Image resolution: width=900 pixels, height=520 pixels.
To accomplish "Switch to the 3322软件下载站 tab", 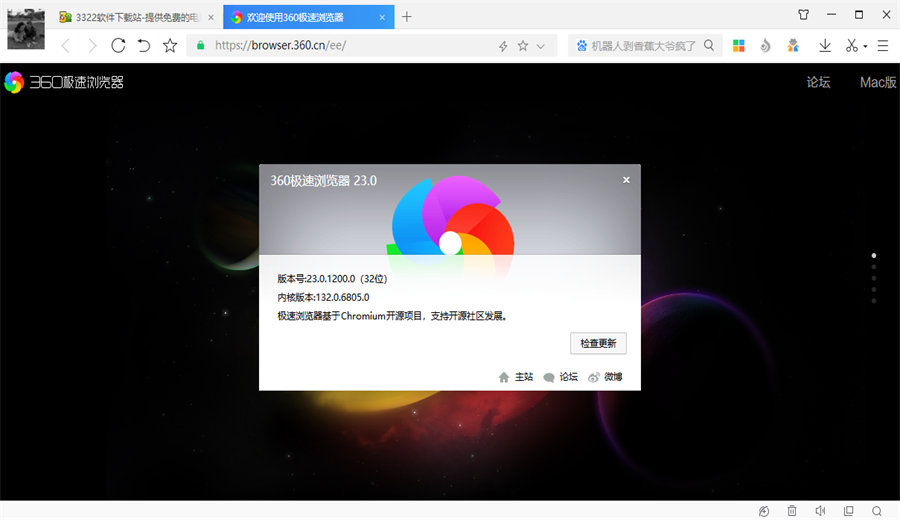I will point(137,17).
